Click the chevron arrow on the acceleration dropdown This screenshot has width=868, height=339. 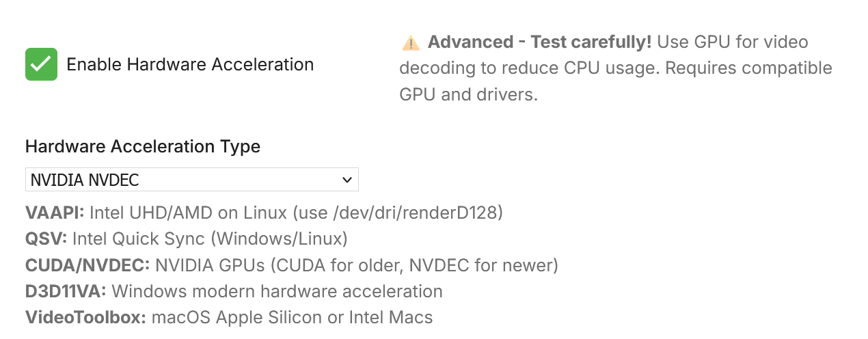pyautogui.click(x=347, y=180)
